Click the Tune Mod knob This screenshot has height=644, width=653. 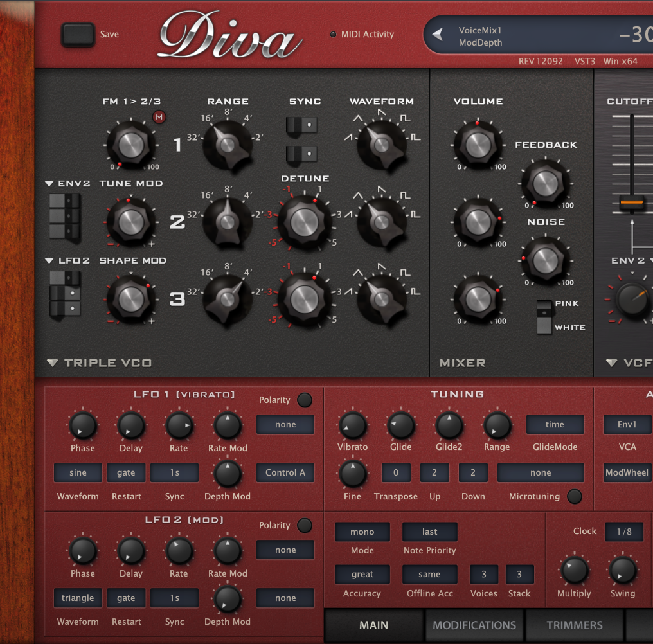pyautogui.click(x=131, y=222)
